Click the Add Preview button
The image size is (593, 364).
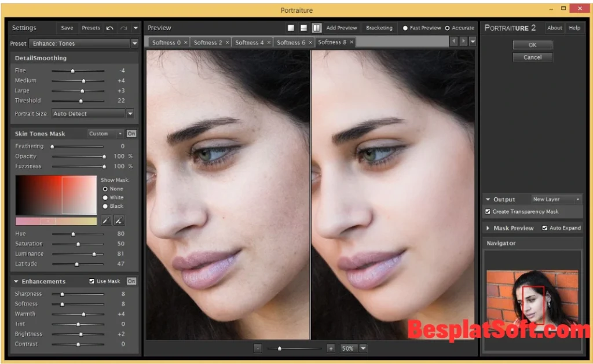click(341, 27)
